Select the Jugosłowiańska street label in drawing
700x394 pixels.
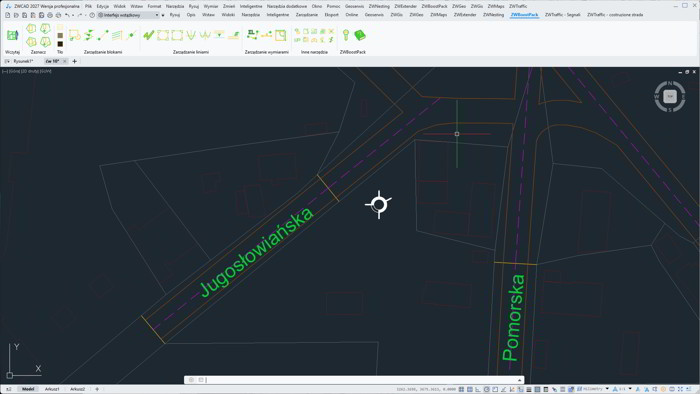[256, 252]
